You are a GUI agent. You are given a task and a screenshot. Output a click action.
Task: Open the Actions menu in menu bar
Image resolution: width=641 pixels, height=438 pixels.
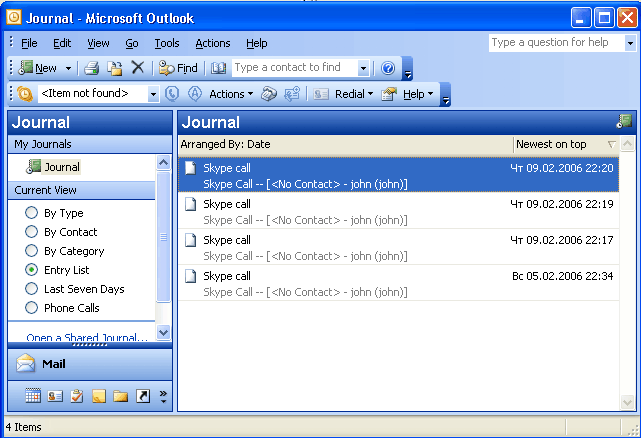click(213, 43)
